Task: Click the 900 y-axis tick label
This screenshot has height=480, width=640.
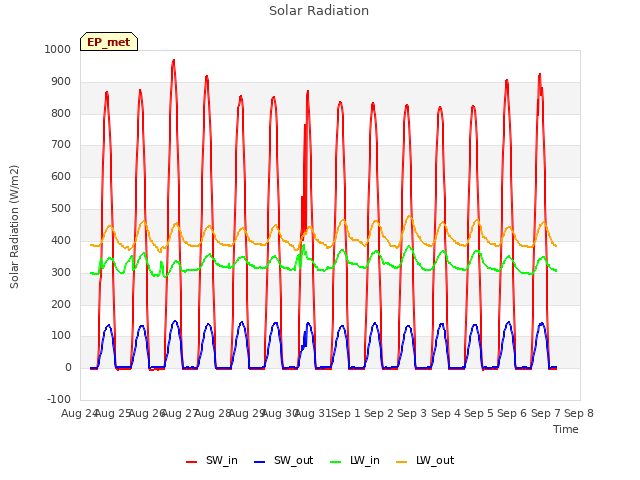Action: [x=61, y=82]
